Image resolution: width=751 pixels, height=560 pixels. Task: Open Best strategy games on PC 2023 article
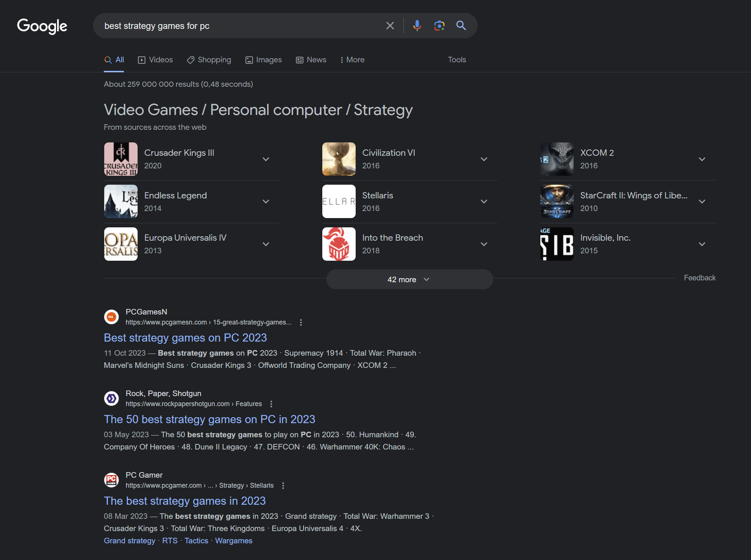coord(185,337)
